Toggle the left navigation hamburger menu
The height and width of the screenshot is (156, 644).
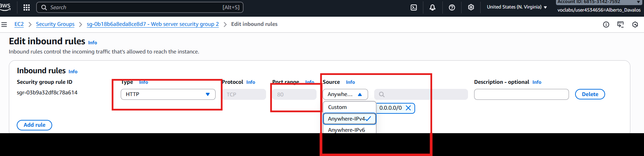point(4,25)
